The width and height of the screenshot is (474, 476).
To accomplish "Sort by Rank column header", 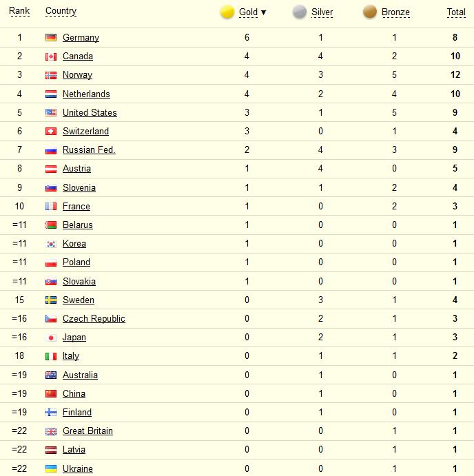I will (19, 11).
